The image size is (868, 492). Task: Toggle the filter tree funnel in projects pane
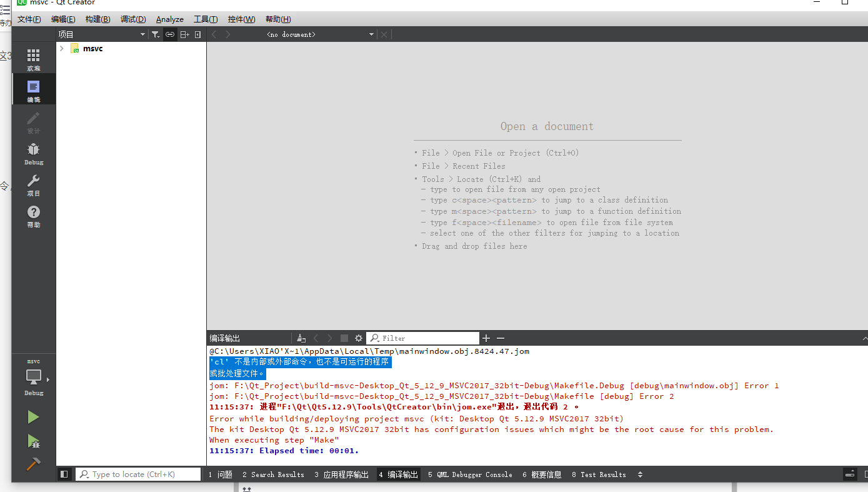(155, 34)
